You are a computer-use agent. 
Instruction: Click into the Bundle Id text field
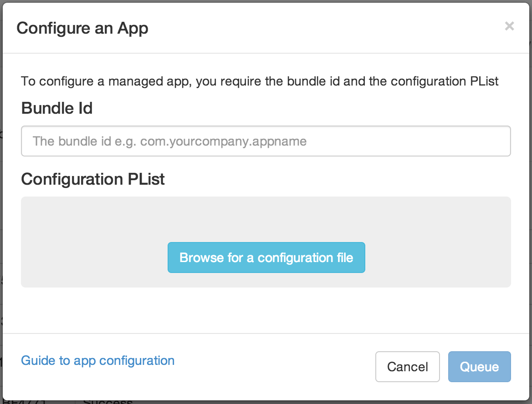266,141
